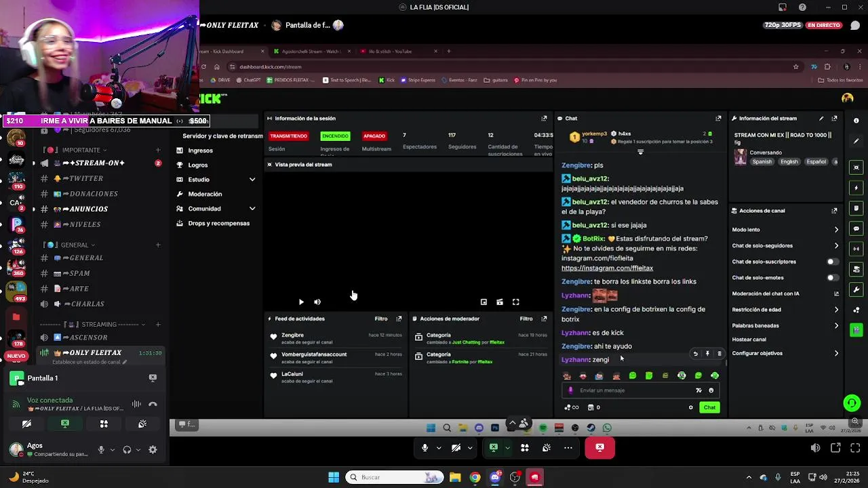868x488 pixels.
Task: Expand the Comunidad sidebar section
Action: [x=252, y=209]
